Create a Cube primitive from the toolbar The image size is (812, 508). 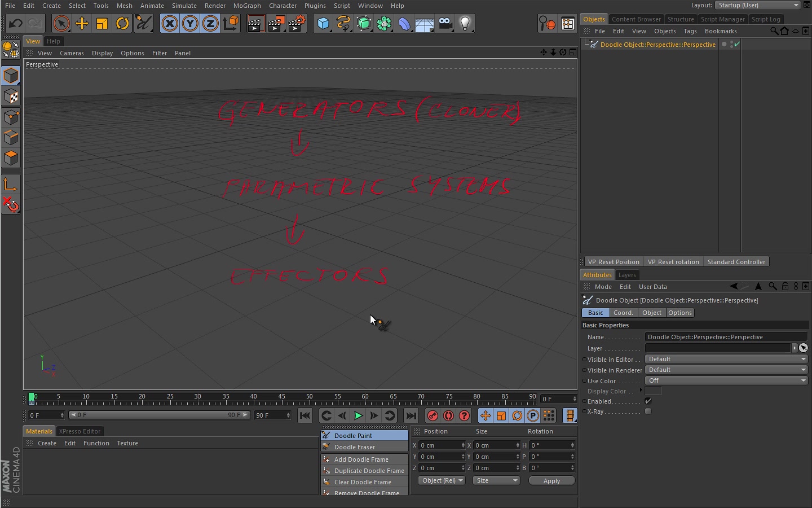(x=323, y=23)
